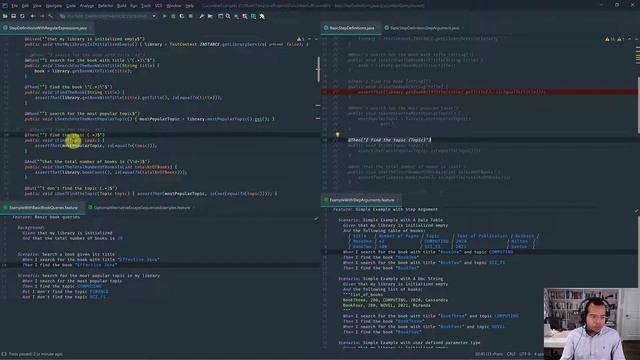Open Settings via the wrench icon
640x360 pixels.
coord(201,16)
